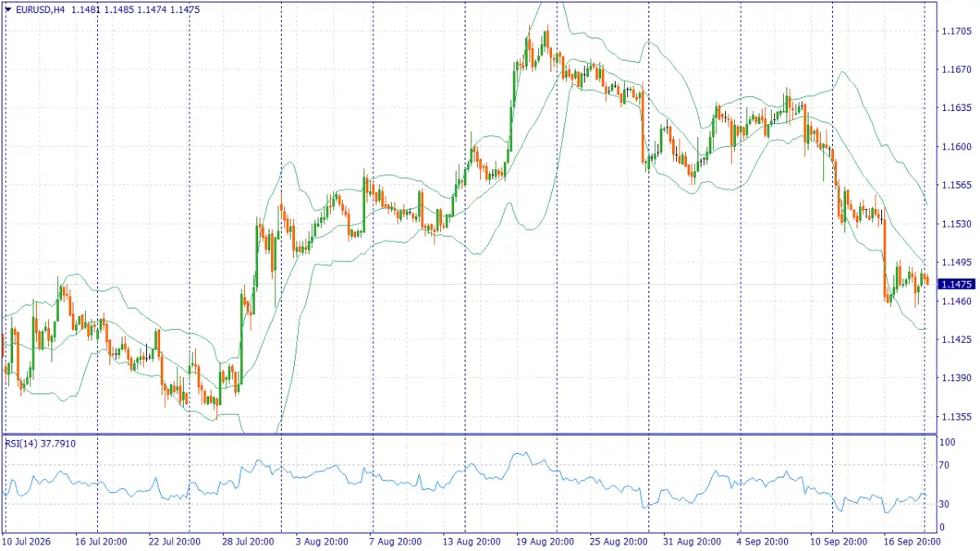Select the 1.1425 price axis label
Viewport: 980px width, 551px height.
coord(955,340)
